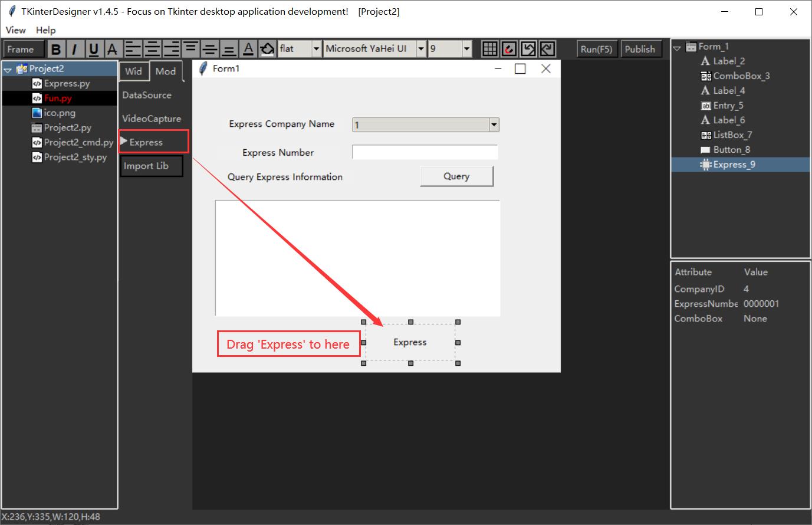The width and height of the screenshot is (812, 525).
Task: Select Button_8 in widget tree
Action: click(x=732, y=150)
